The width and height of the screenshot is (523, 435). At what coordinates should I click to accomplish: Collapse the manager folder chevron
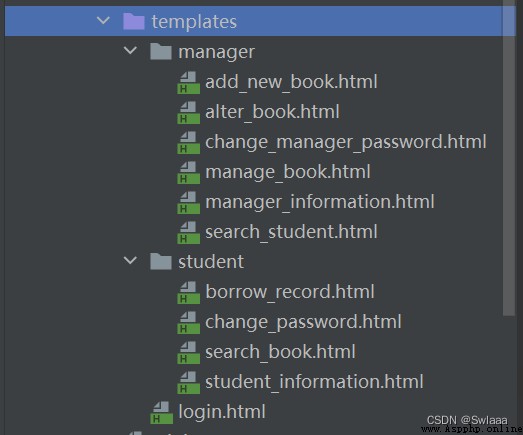[130, 51]
